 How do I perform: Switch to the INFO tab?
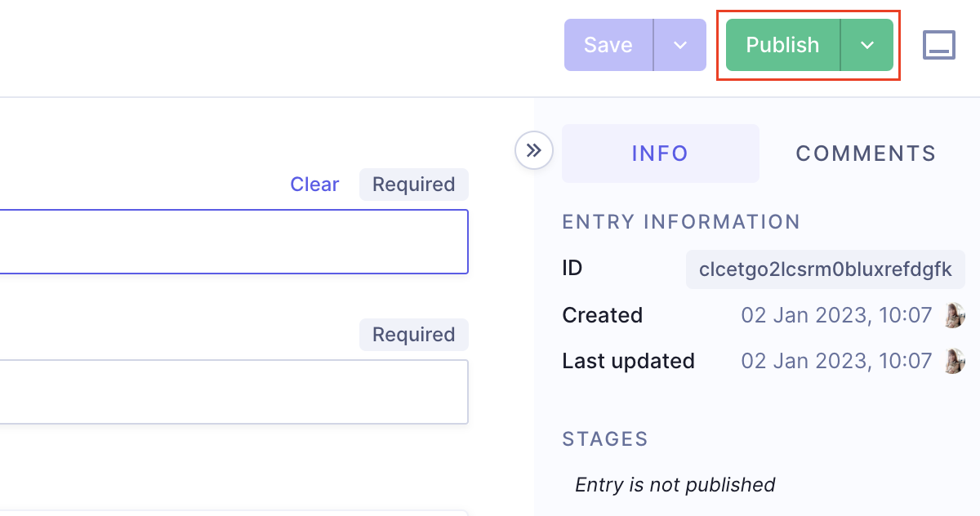tap(660, 153)
